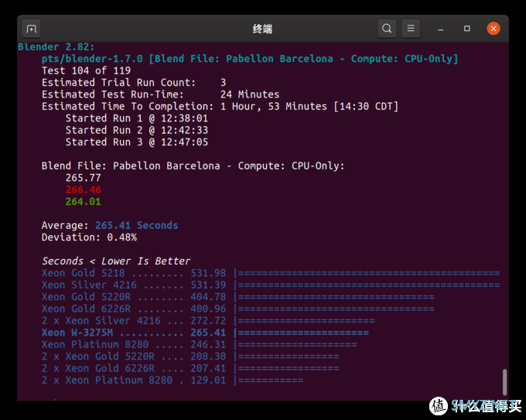The image size is (526, 420).
Task: Click the '2 x Xeon Gold 5220R' row
Action: 190,357
